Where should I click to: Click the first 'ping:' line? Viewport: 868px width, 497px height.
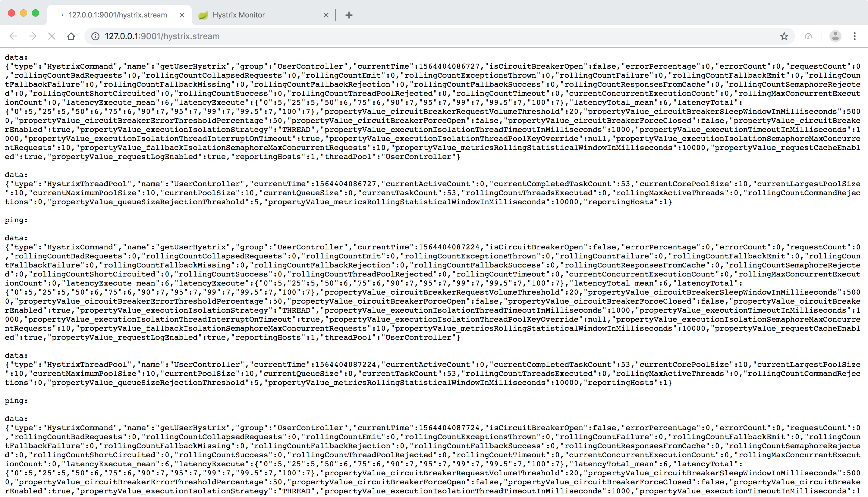(16, 220)
